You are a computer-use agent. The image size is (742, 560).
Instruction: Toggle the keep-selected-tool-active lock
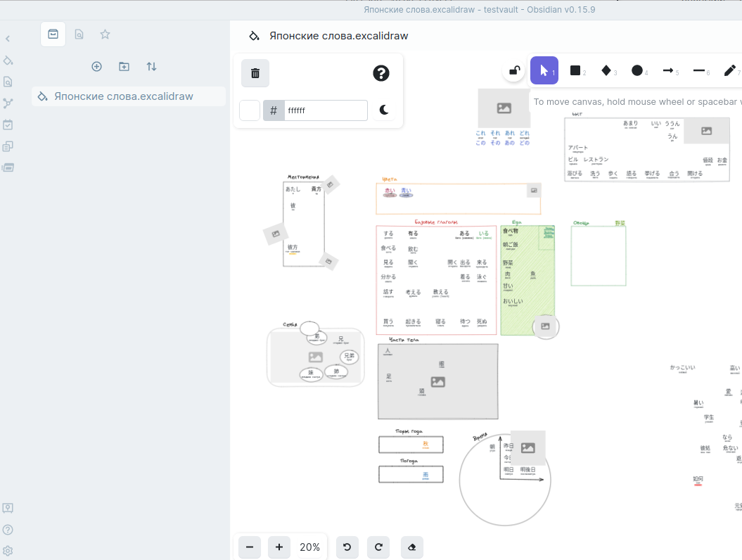pos(513,70)
